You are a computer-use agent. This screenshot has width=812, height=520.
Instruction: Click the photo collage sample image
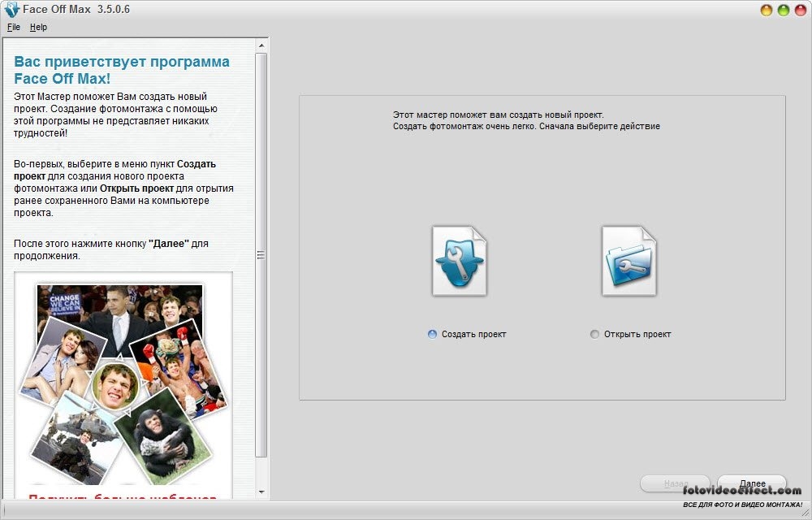click(123, 383)
